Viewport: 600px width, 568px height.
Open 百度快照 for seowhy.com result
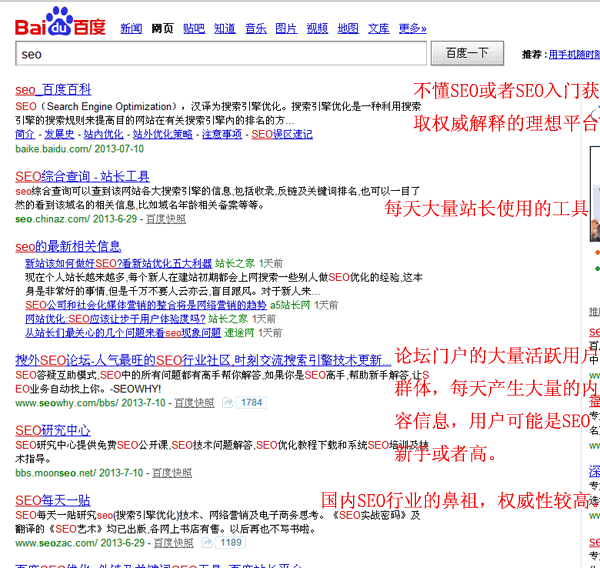pyautogui.click(x=194, y=403)
